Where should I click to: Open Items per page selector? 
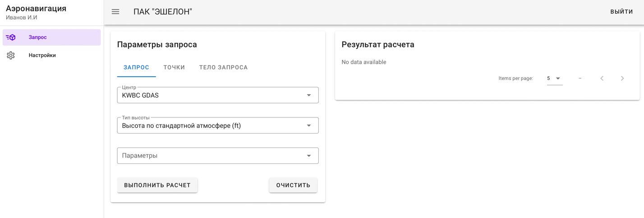(555, 79)
